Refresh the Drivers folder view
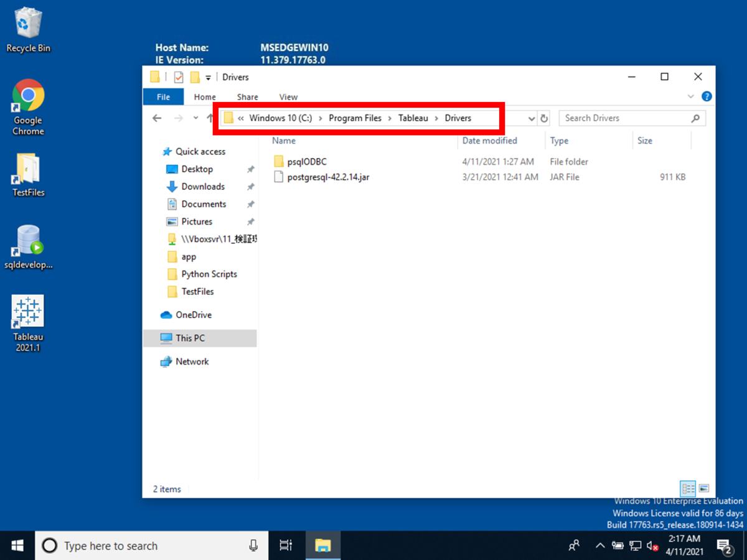The image size is (747, 560). pos(544,118)
